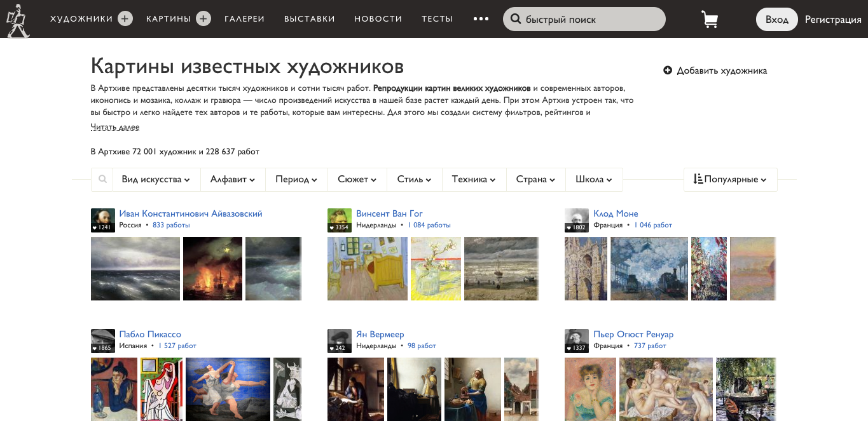The height and width of the screenshot is (444, 868).
Task: Open the three-dots more menu
Action: point(481,19)
